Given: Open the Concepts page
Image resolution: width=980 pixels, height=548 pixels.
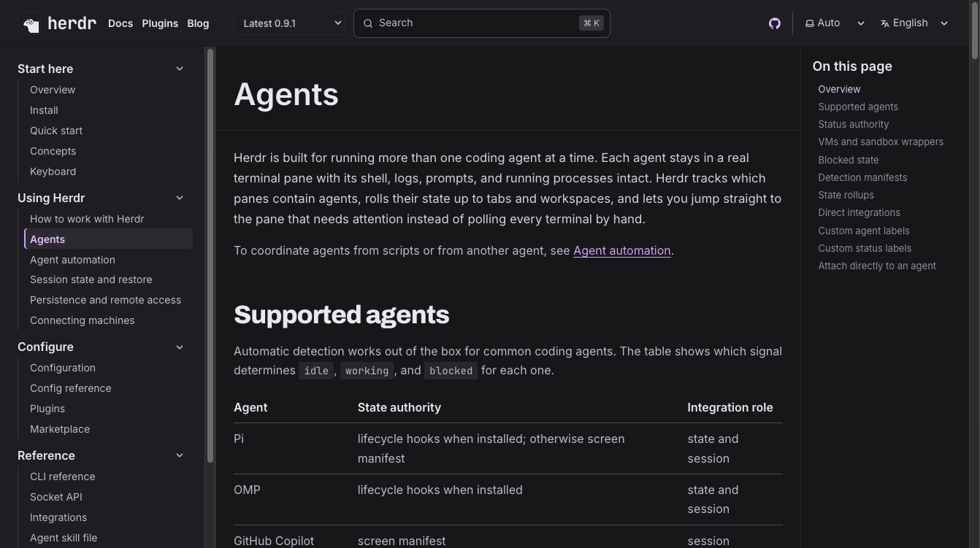Looking at the screenshot, I should point(53,151).
